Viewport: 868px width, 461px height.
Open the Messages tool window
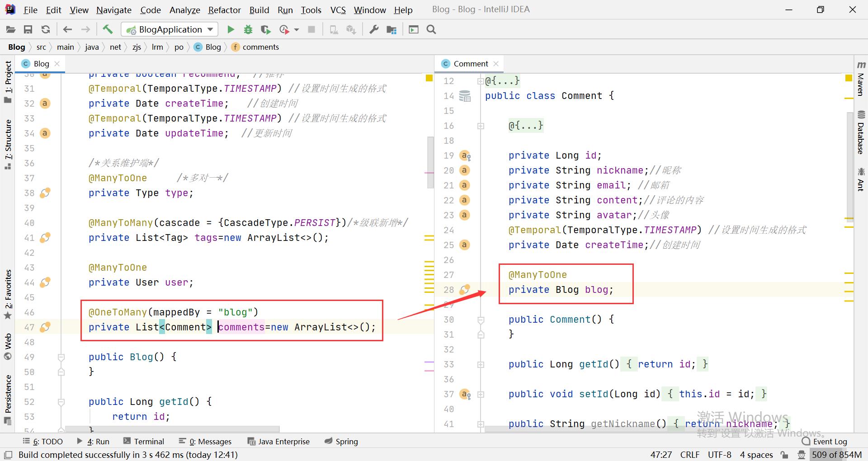click(205, 442)
